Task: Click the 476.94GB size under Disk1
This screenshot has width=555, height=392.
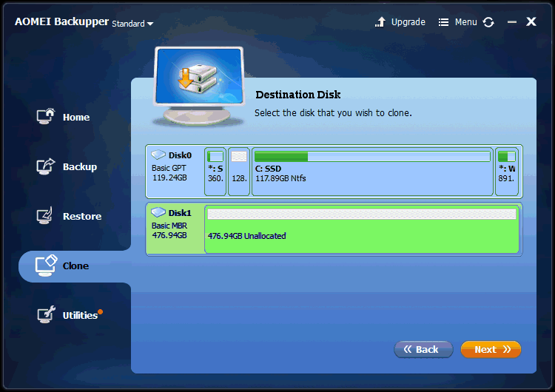Action: tap(169, 235)
